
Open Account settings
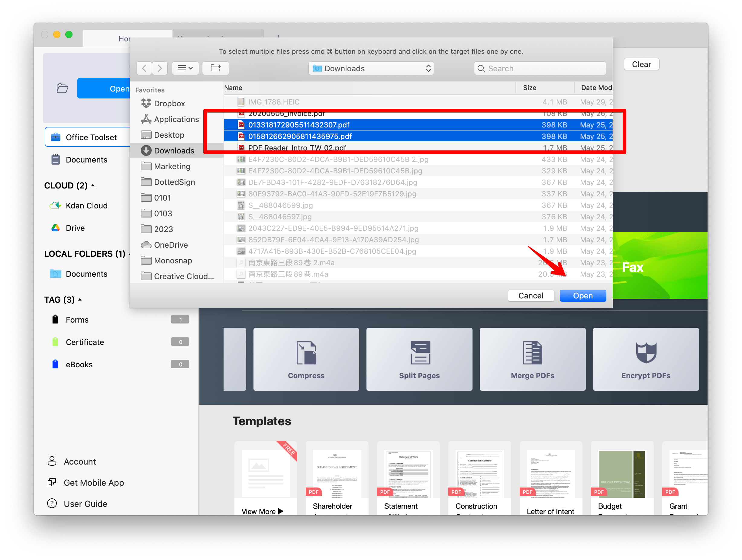tap(80, 462)
